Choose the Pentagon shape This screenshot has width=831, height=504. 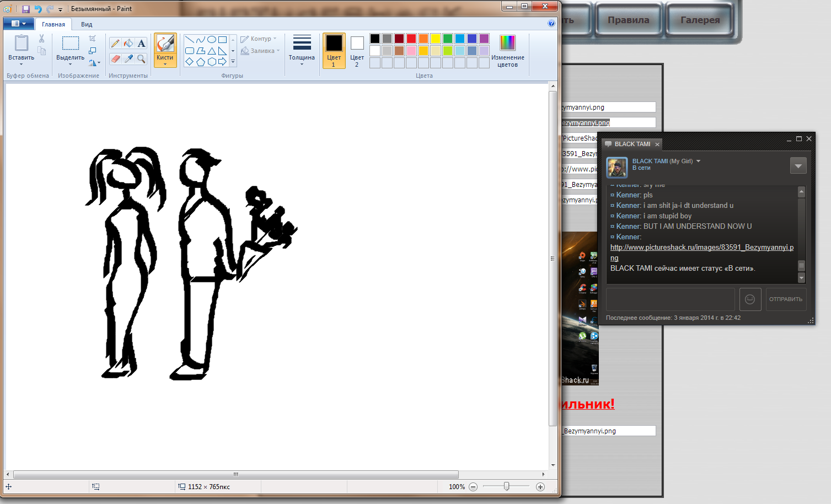point(200,62)
